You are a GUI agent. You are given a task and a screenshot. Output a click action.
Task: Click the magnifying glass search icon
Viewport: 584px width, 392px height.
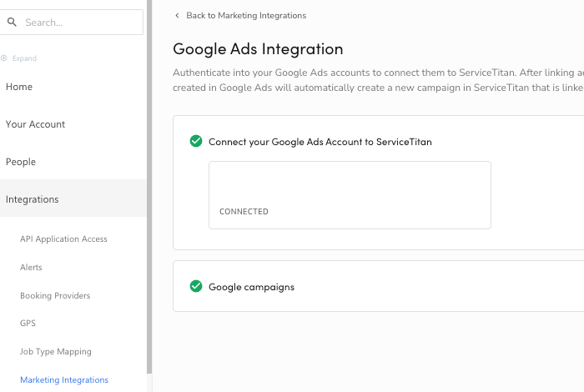coord(12,23)
